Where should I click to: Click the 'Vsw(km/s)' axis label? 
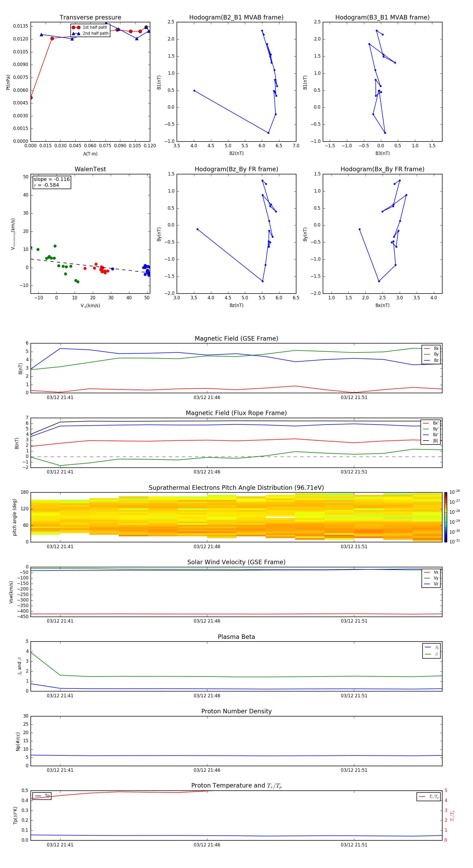11,592
